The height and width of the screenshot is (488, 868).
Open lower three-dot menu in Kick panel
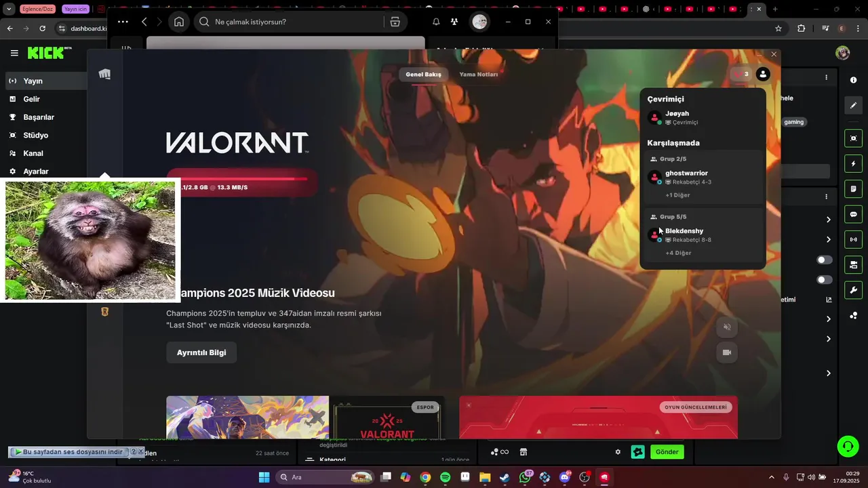pos(826,197)
